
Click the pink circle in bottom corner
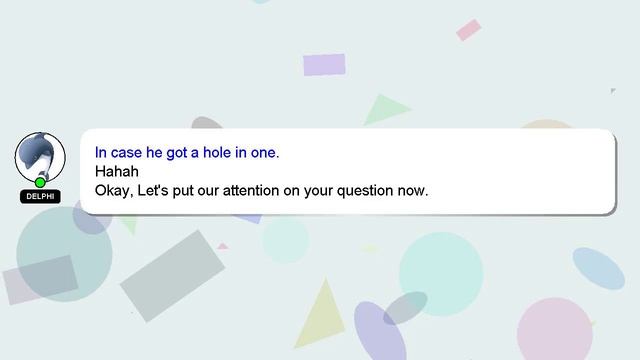(x=555, y=329)
